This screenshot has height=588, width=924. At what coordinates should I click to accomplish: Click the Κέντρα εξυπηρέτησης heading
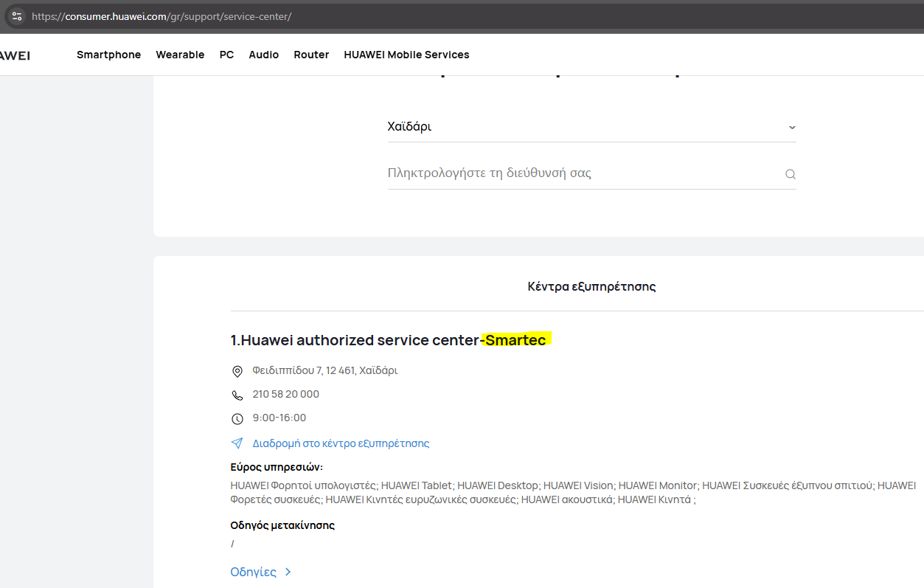point(591,286)
